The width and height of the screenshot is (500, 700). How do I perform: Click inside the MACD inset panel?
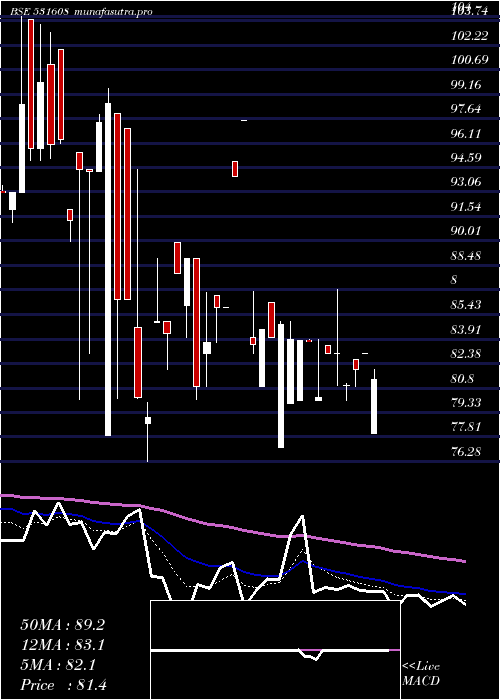pyautogui.click(x=275, y=650)
